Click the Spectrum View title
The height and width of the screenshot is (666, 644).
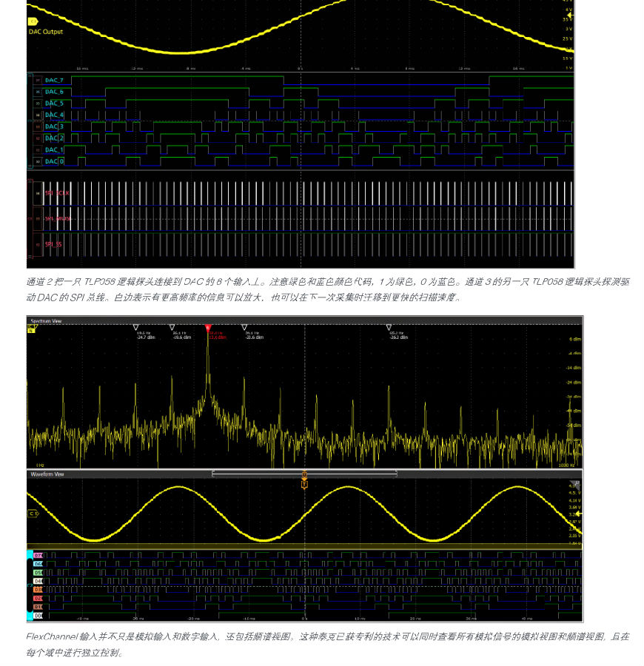coord(47,320)
